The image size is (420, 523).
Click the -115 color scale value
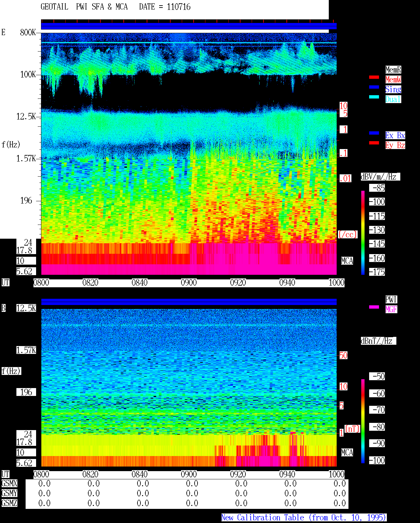(377, 216)
